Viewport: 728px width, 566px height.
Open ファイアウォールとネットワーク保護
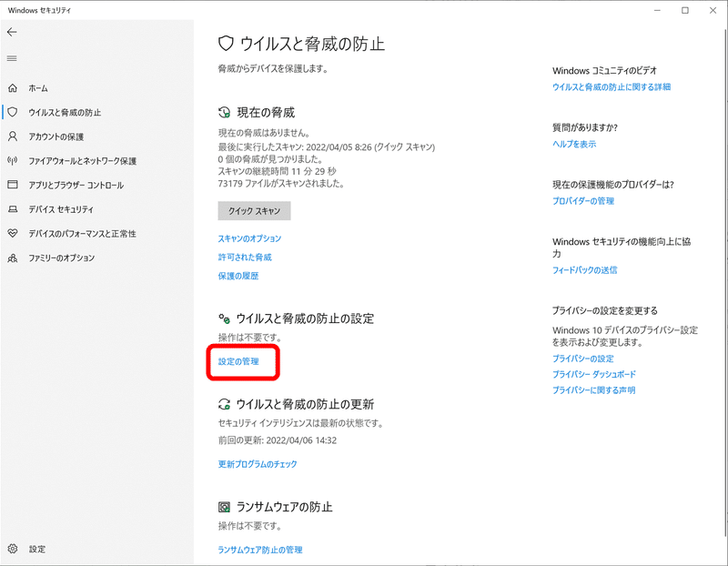[x=83, y=161]
